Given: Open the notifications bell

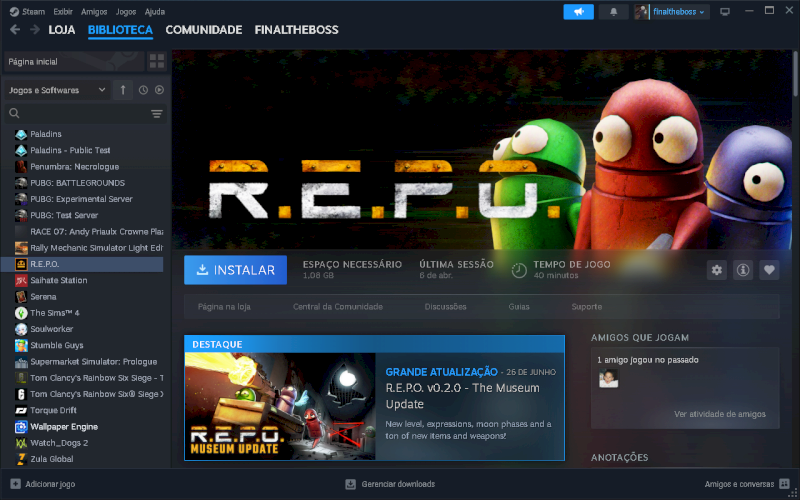Looking at the screenshot, I should click(613, 12).
